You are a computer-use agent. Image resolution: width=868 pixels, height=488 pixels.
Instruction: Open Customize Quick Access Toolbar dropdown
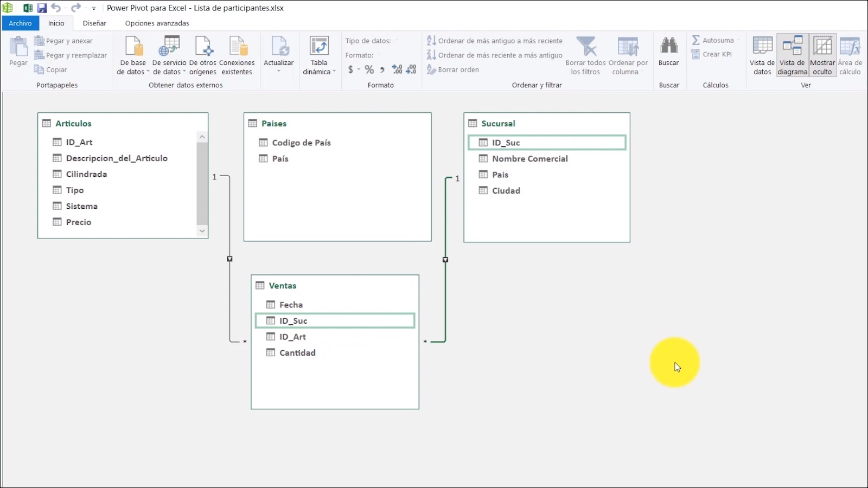click(94, 9)
